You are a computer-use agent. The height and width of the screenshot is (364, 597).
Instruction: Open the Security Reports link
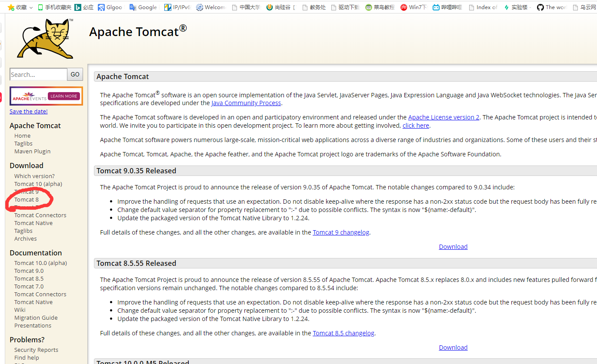point(37,350)
